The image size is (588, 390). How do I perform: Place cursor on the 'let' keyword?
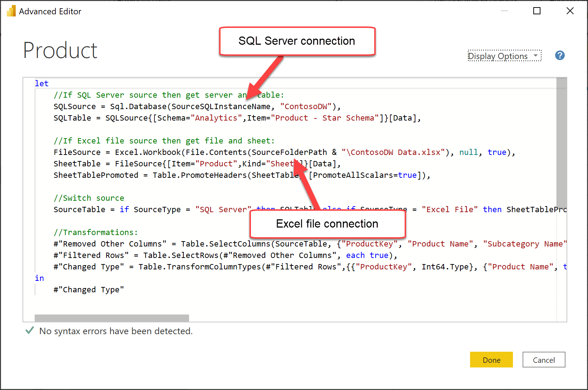click(41, 83)
